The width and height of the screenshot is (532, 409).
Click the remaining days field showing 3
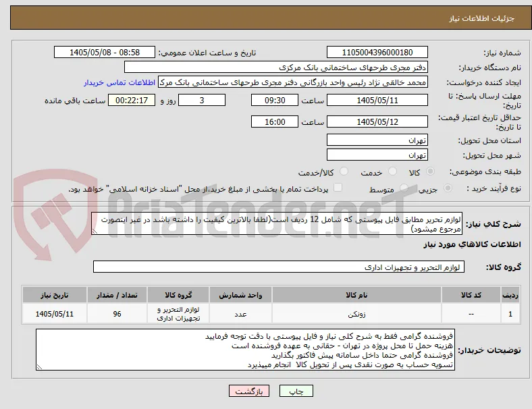point(202,100)
